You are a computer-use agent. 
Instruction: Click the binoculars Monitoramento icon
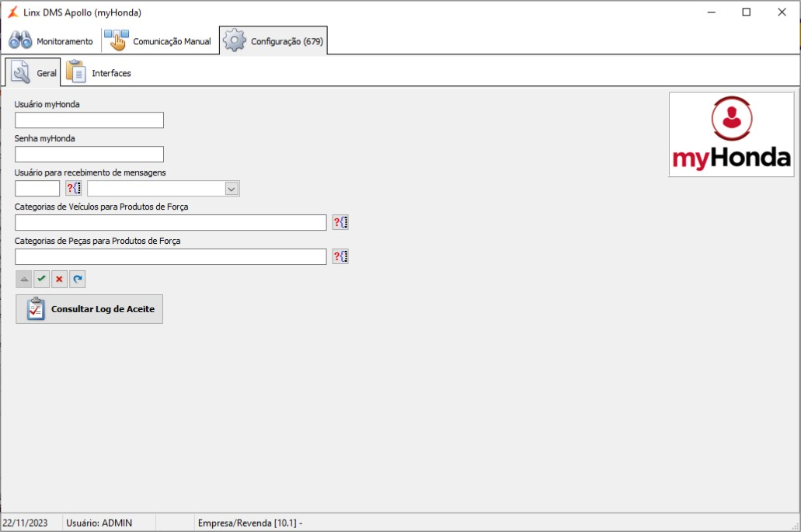point(20,40)
